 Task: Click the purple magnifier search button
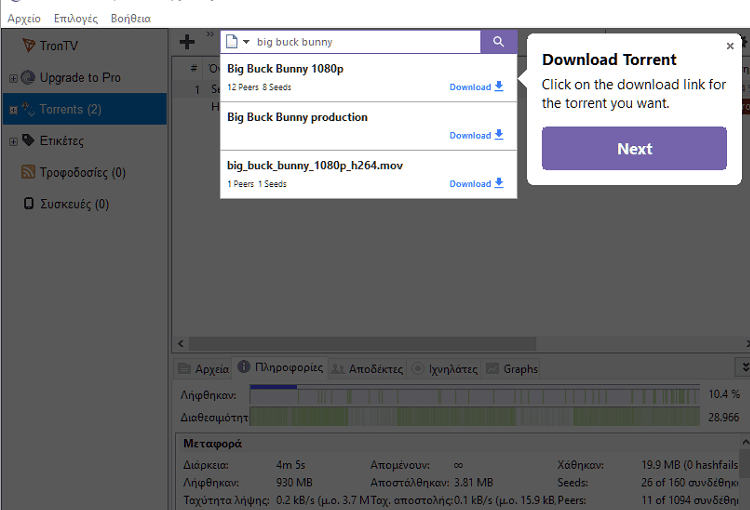(498, 42)
